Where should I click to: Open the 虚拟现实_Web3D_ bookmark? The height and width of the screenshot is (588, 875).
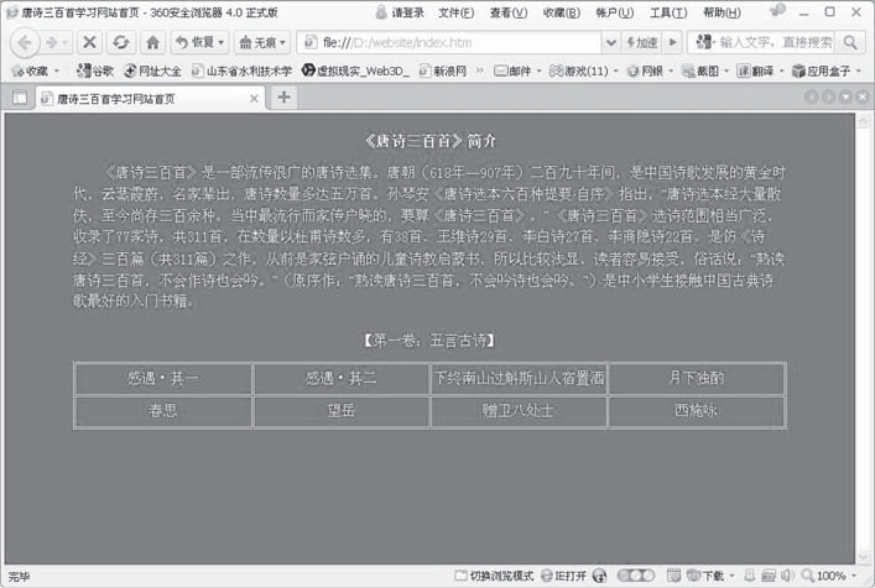click(355, 71)
